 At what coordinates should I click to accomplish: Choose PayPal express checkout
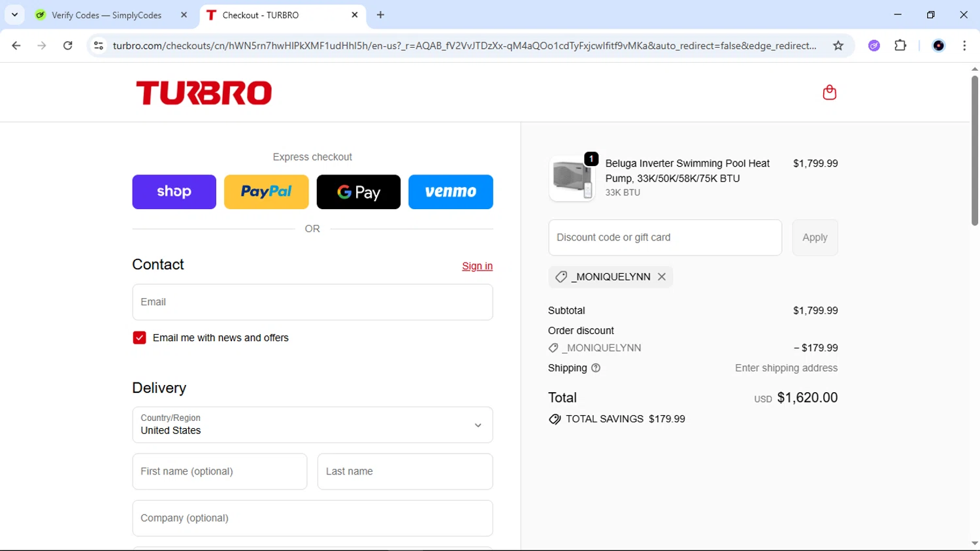point(267,192)
